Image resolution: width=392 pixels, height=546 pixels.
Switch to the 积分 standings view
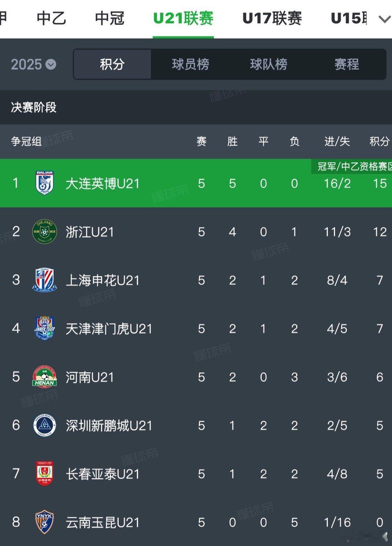coord(112,65)
